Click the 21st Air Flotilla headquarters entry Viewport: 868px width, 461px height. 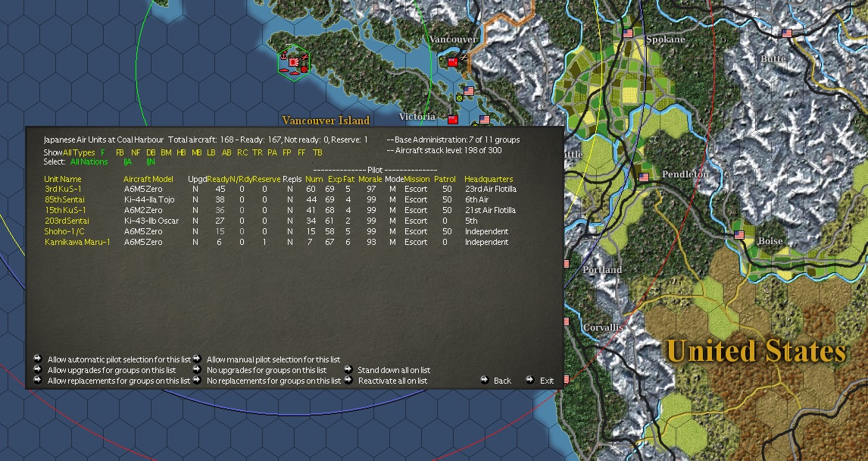pos(490,210)
